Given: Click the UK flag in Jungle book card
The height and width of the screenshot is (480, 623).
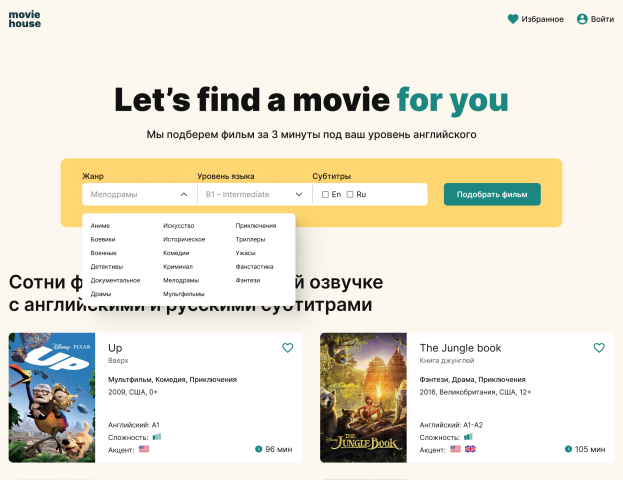Looking at the screenshot, I should (x=470, y=449).
